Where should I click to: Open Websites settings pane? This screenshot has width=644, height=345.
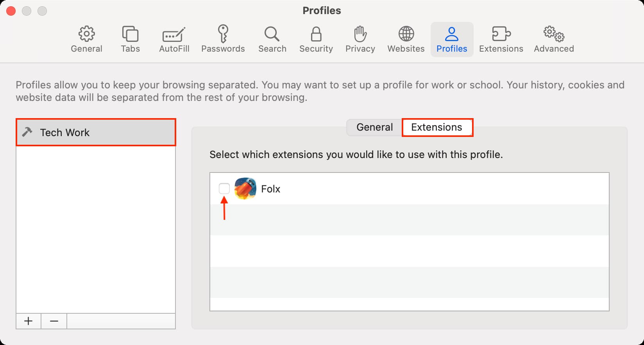(406, 40)
